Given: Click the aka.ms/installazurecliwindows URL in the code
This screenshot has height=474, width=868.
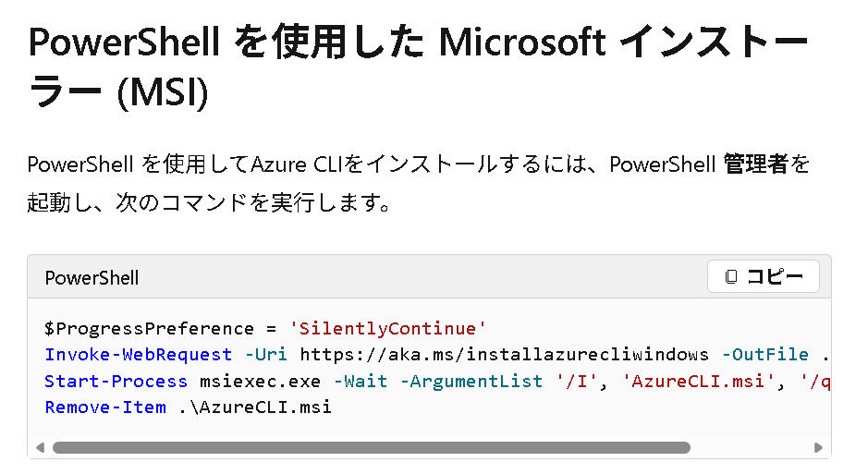Looking at the screenshot, I should [505, 355].
